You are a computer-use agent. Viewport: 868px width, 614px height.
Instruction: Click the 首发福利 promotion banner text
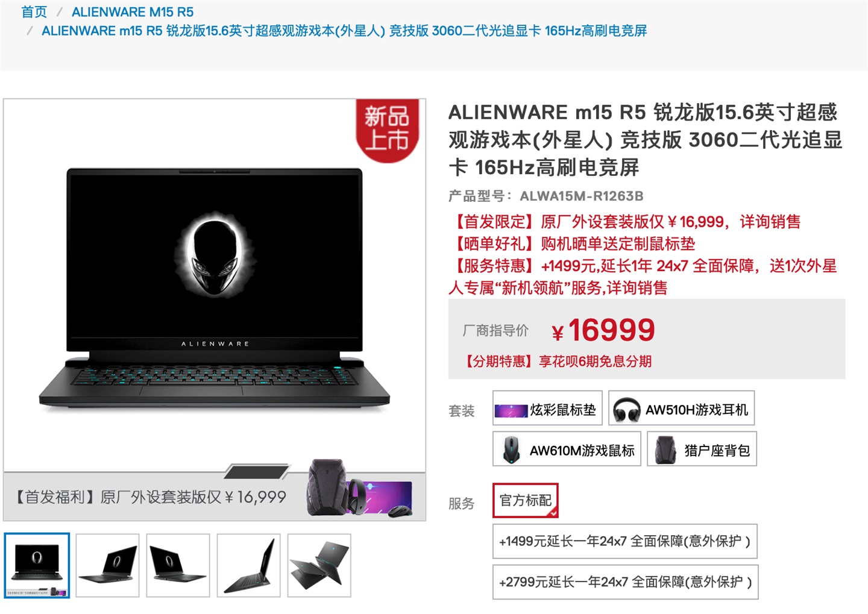point(150,497)
